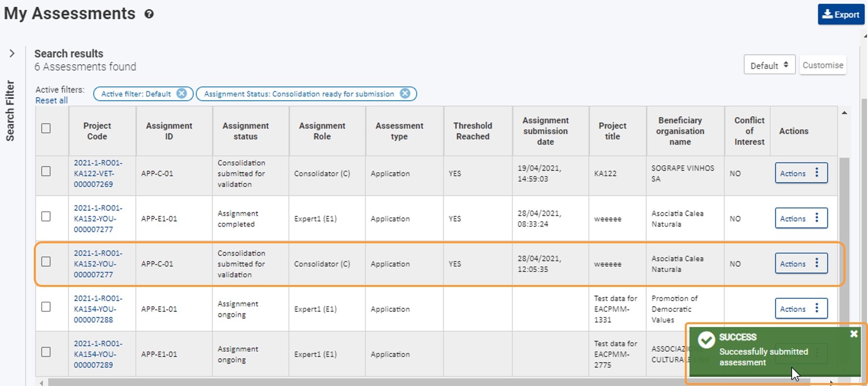Tick the select-all checkbox in table header

(x=46, y=129)
